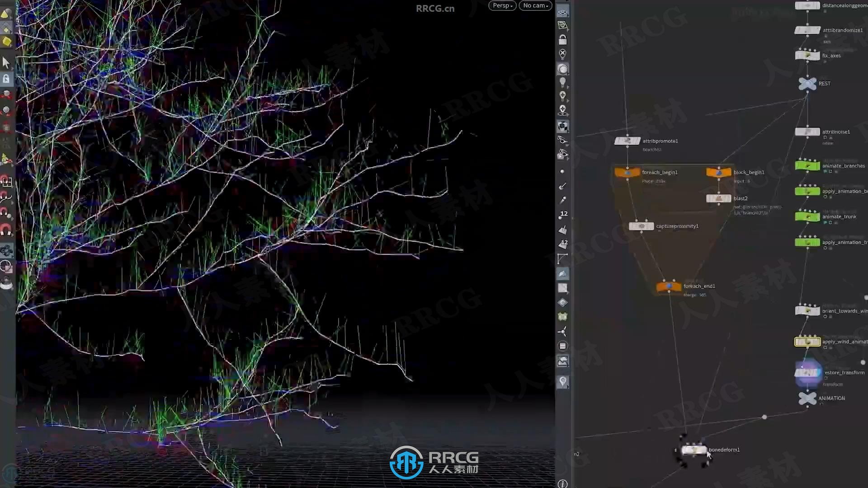Toggle display points dot icon
This screenshot has width=868, height=488.
[x=562, y=172]
